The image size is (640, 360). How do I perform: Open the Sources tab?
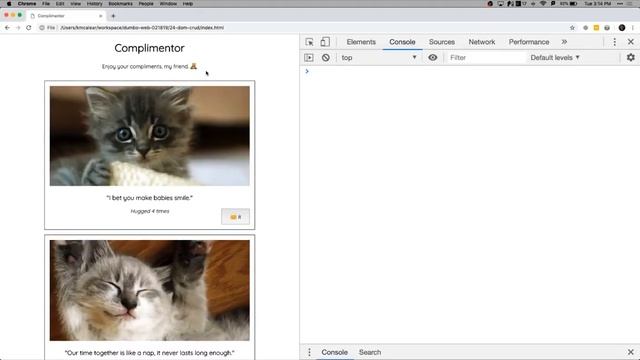point(442,42)
